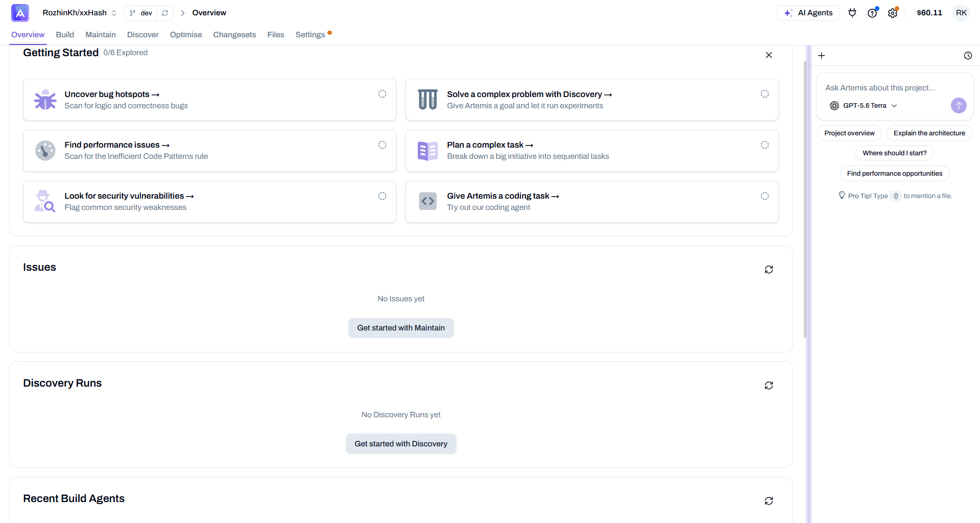Image resolution: width=980 pixels, height=523 pixels.
Task: Toggle the Discovery problem status circle
Action: click(x=764, y=94)
